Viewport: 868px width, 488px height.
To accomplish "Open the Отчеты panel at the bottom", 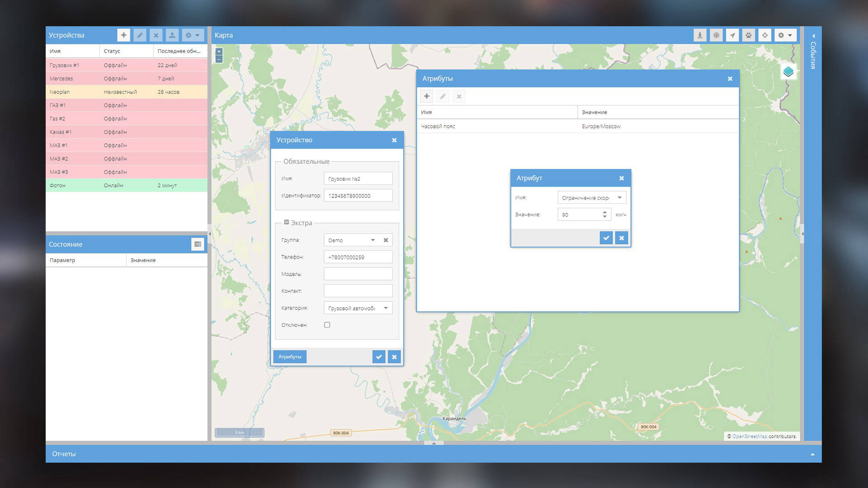I will coord(64,454).
